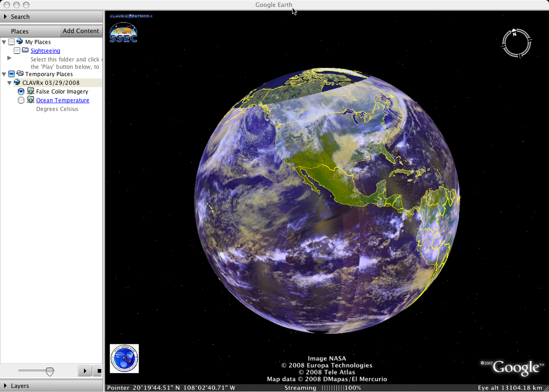
Task: Click the False Color Imagery label
Action: [62, 91]
